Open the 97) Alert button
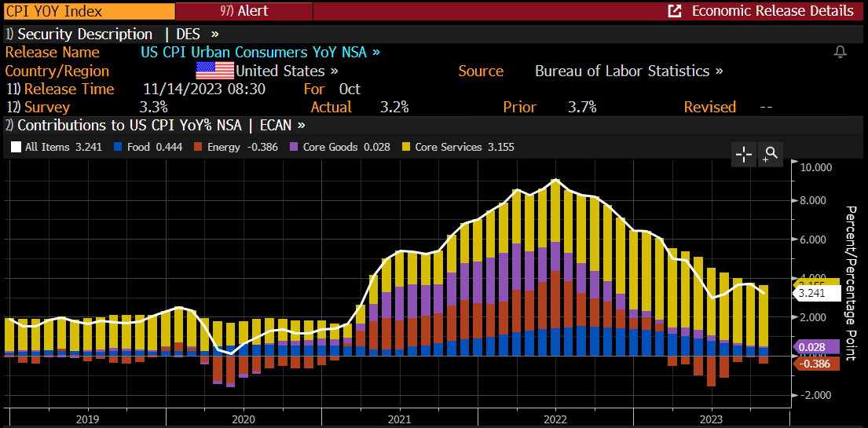Screen dimensions: 868x428 coord(244,10)
